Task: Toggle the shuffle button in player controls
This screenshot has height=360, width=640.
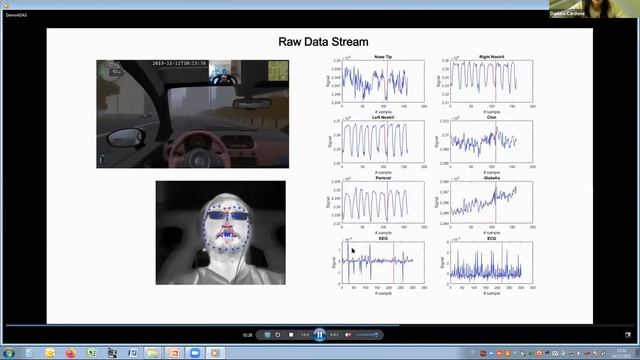Action: (x=267, y=335)
